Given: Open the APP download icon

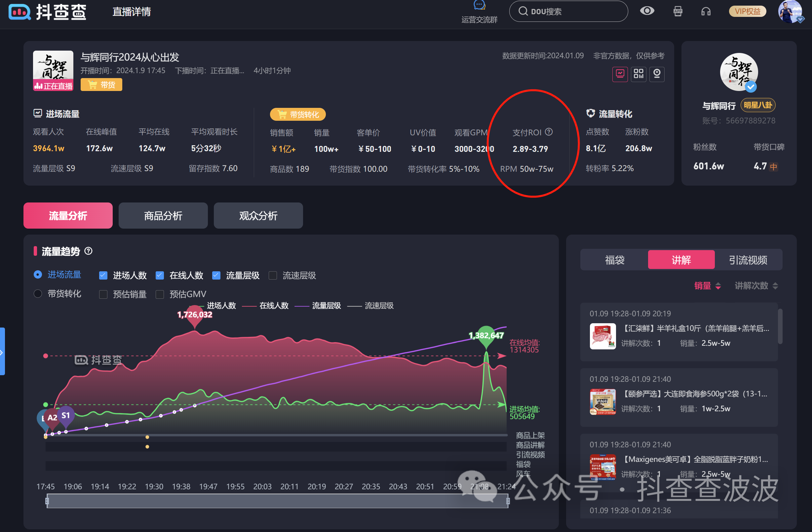Looking at the screenshot, I should click(677, 11).
